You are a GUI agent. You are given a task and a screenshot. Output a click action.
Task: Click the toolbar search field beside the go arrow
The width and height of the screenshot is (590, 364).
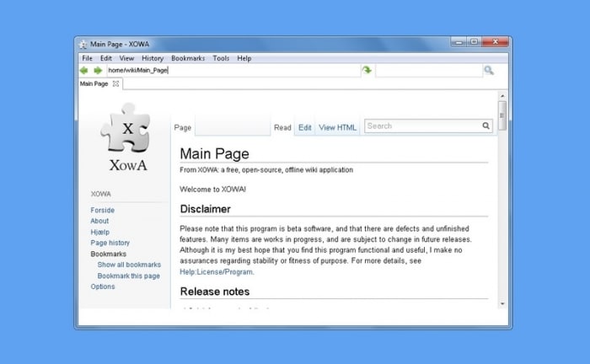click(429, 70)
